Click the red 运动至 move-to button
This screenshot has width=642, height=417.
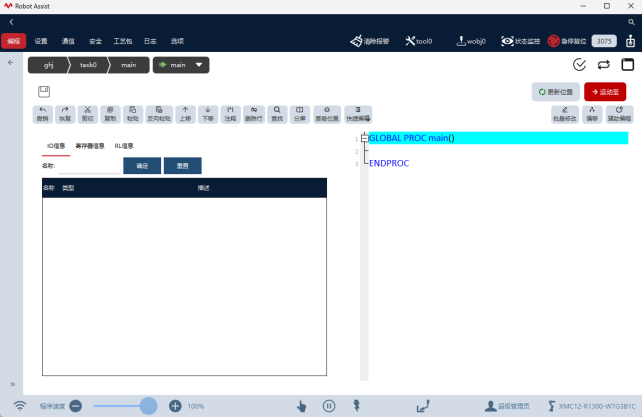(605, 92)
